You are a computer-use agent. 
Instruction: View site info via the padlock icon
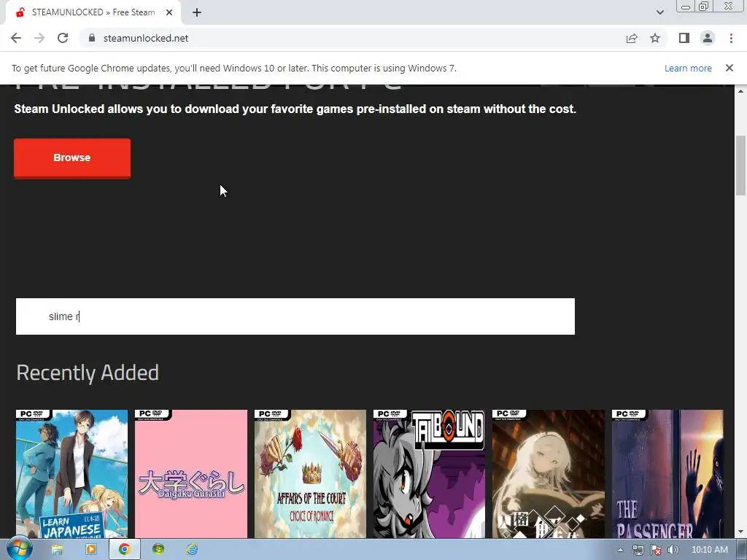92,38
